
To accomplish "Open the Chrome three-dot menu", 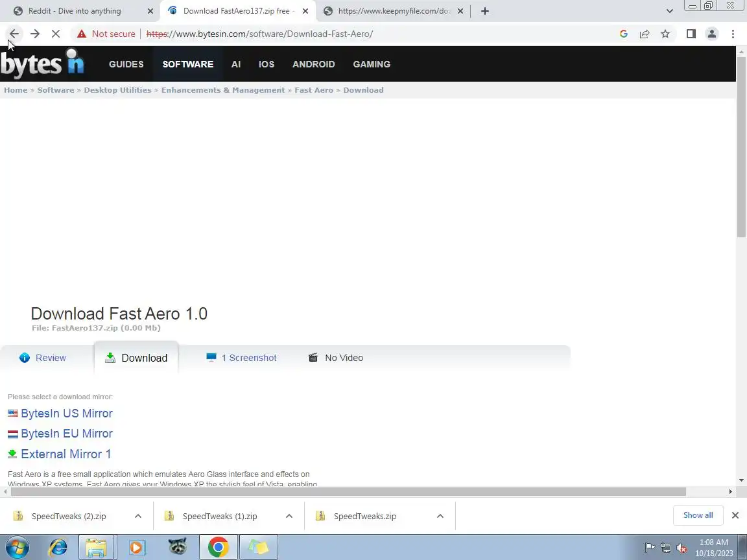I will point(733,34).
